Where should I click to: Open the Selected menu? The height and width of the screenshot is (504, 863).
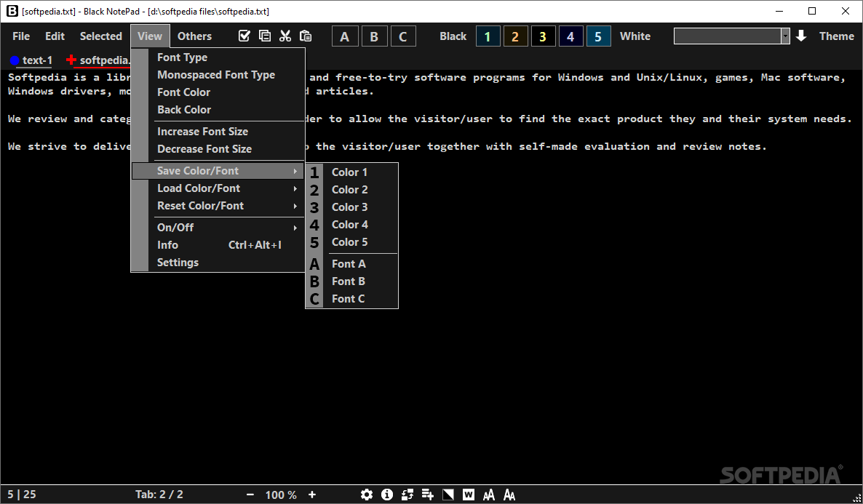click(100, 36)
